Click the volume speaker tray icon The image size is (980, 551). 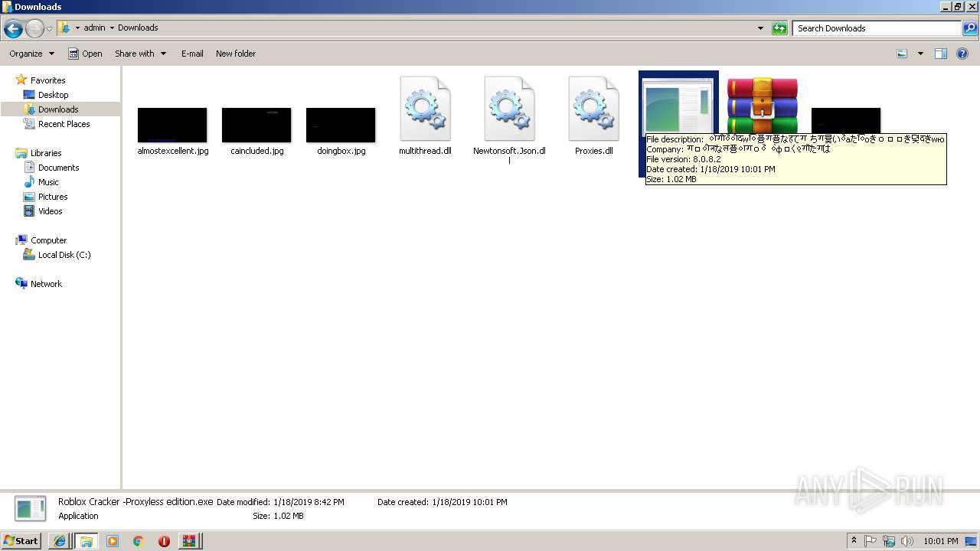pyautogui.click(x=907, y=541)
